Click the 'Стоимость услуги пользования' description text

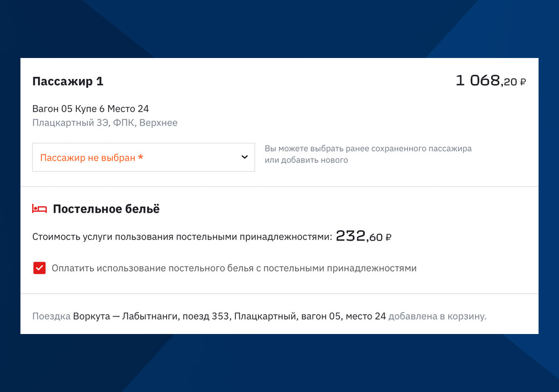point(182,237)
